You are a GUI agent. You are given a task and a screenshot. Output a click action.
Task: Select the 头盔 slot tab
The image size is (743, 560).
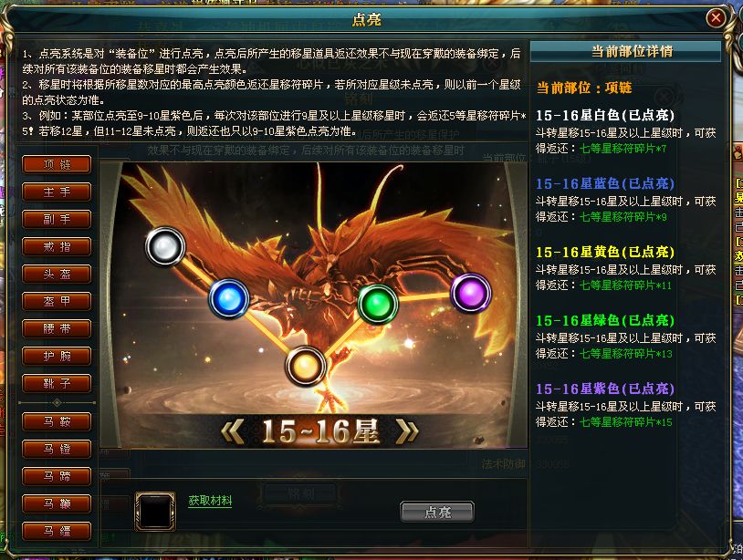[x=57, y=274]
